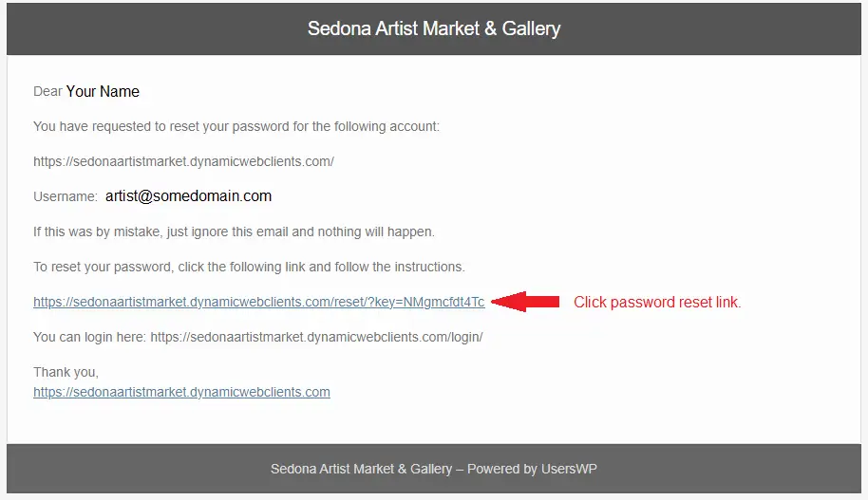Click the password reset key link

258,303
